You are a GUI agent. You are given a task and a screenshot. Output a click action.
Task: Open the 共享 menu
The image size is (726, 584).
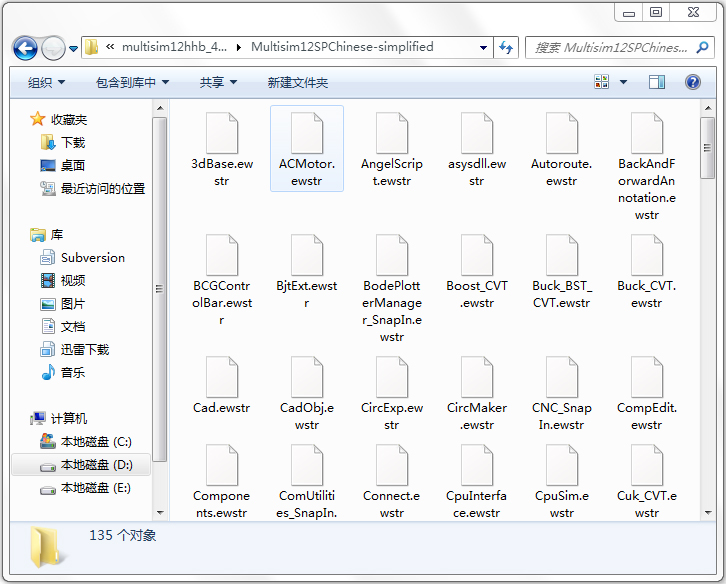[x=218, y=82]
